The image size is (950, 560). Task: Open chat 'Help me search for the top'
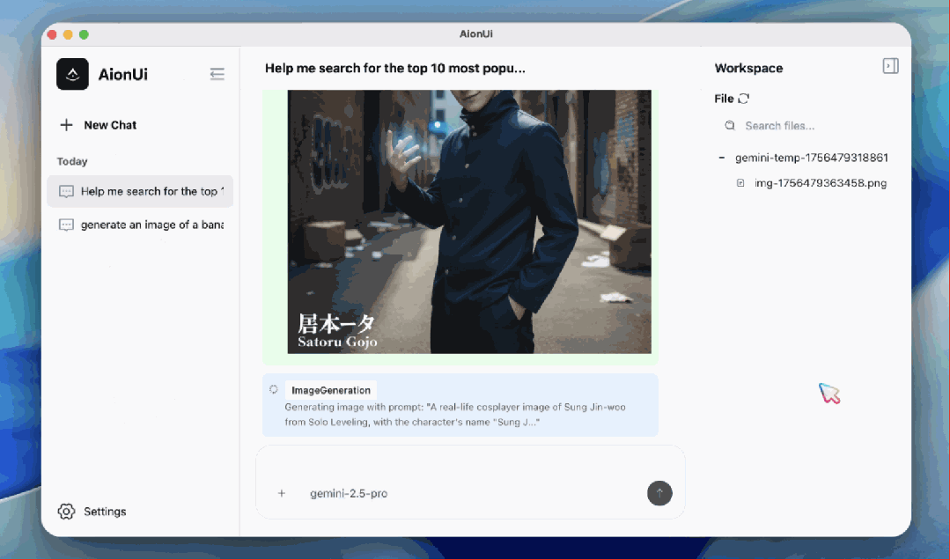(140, 192)
